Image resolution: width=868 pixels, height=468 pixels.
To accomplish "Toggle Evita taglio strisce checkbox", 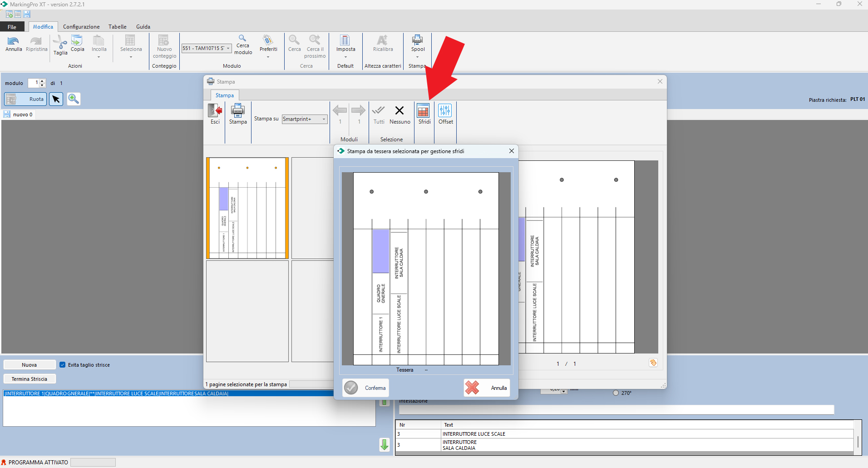I will pos(63,365).
